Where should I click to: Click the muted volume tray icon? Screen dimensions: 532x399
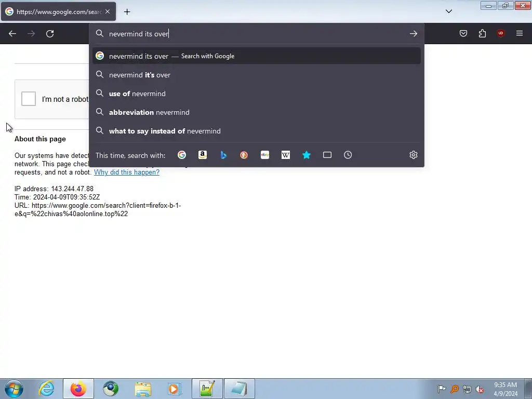click(480, 389)
